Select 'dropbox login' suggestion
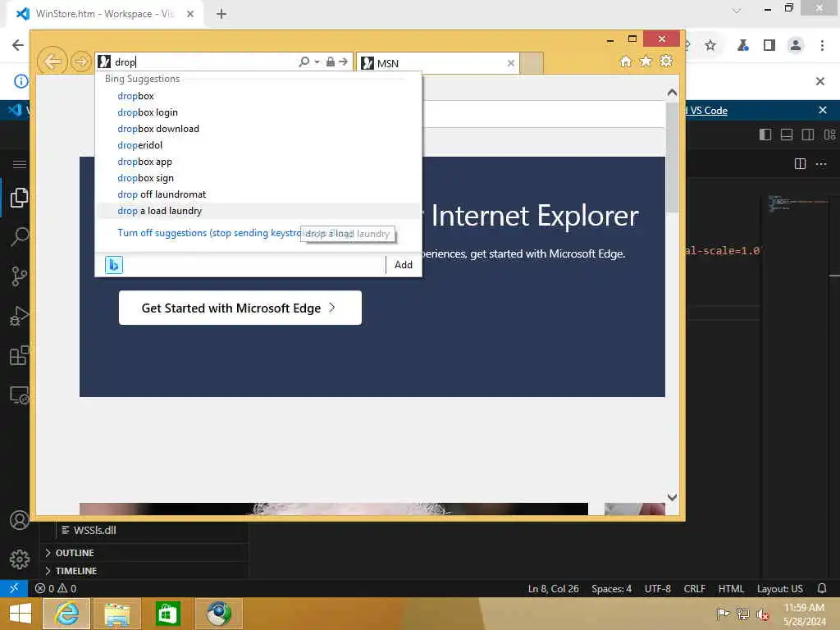This screenshot has height=630, width=840. 258,112
